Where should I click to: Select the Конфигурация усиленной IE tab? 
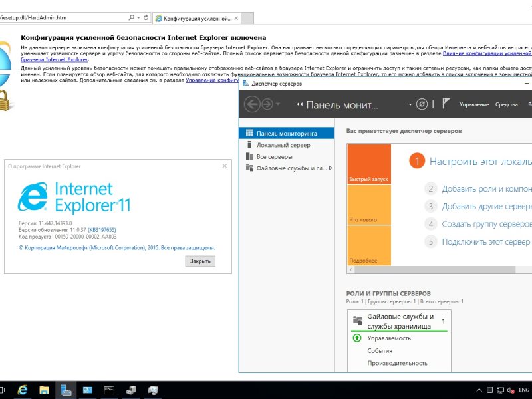click(197, 19)
